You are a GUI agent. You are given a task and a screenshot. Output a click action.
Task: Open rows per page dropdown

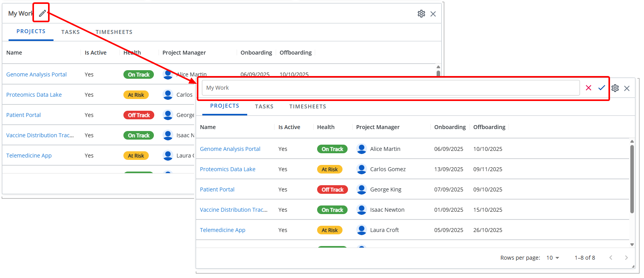pyautogui.click(x=553, y=258)
